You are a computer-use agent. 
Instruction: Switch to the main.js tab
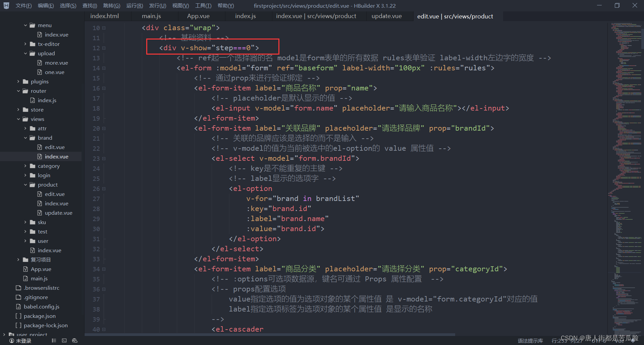click(151, 16)
